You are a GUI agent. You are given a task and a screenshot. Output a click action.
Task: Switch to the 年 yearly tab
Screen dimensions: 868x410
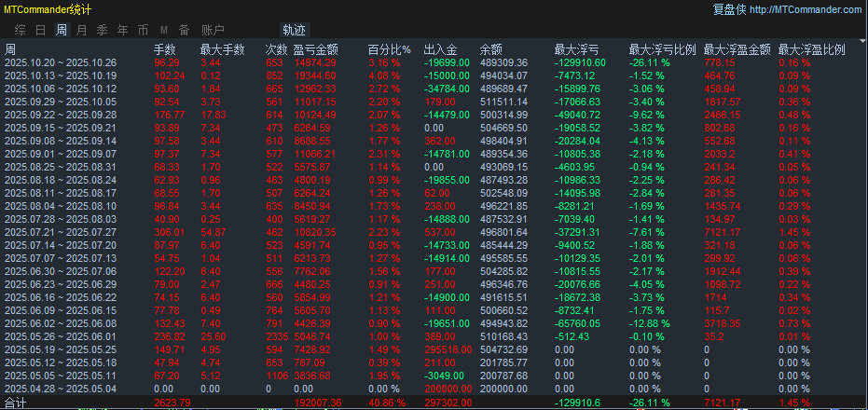click(122, 31)
